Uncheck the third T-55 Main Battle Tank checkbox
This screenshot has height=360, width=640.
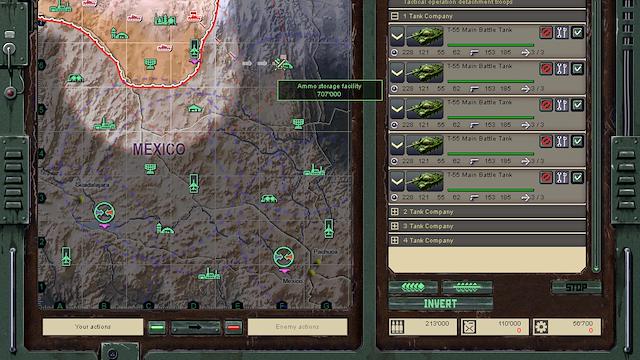coord(577,105)
